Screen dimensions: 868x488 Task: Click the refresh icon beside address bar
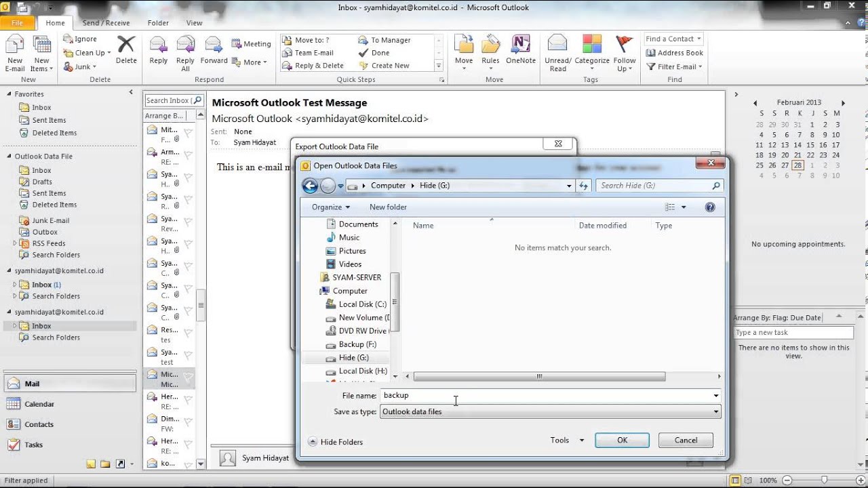click(583, 186)
